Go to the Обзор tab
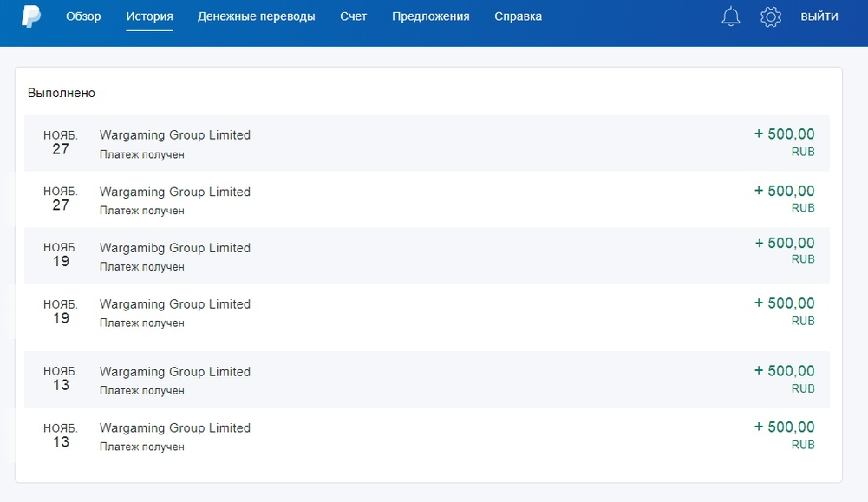The height and width of the screenshot is (502, 868). point(83,16)
